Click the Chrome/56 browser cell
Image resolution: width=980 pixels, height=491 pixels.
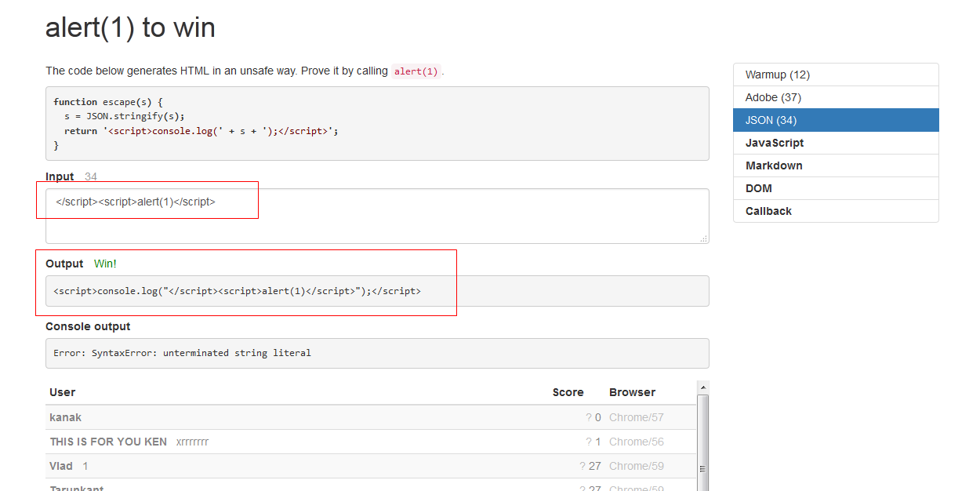[x=637, y=442]
